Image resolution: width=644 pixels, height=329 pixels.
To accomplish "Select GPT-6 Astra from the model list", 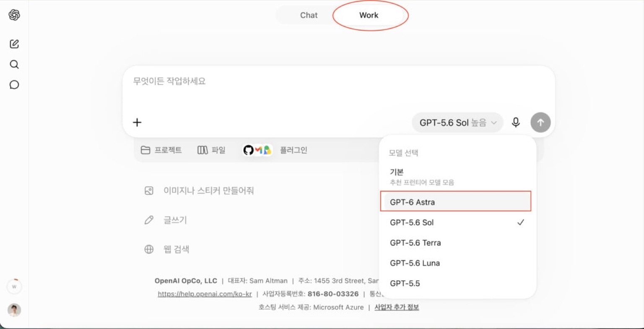I will [x=457, y=202].
